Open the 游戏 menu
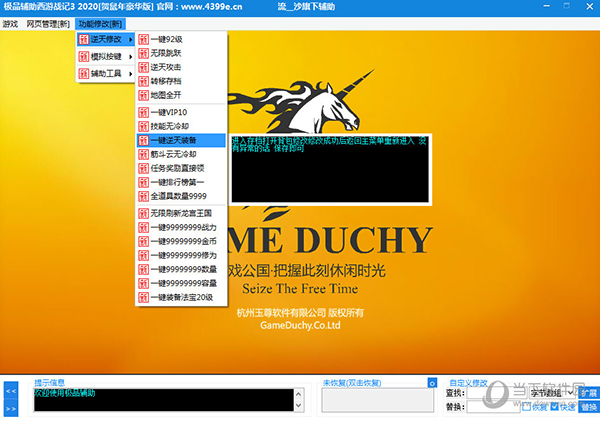The image size is (600, 422). (x=10, y=24)
